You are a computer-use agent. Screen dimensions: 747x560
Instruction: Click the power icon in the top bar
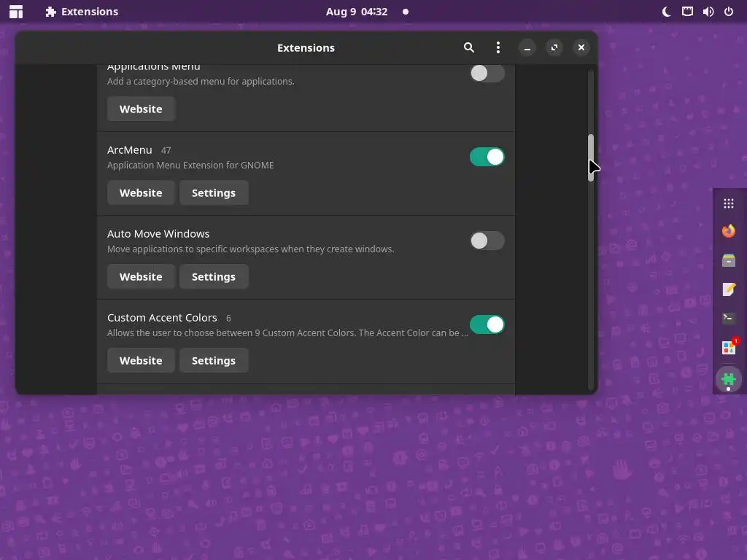729,12
